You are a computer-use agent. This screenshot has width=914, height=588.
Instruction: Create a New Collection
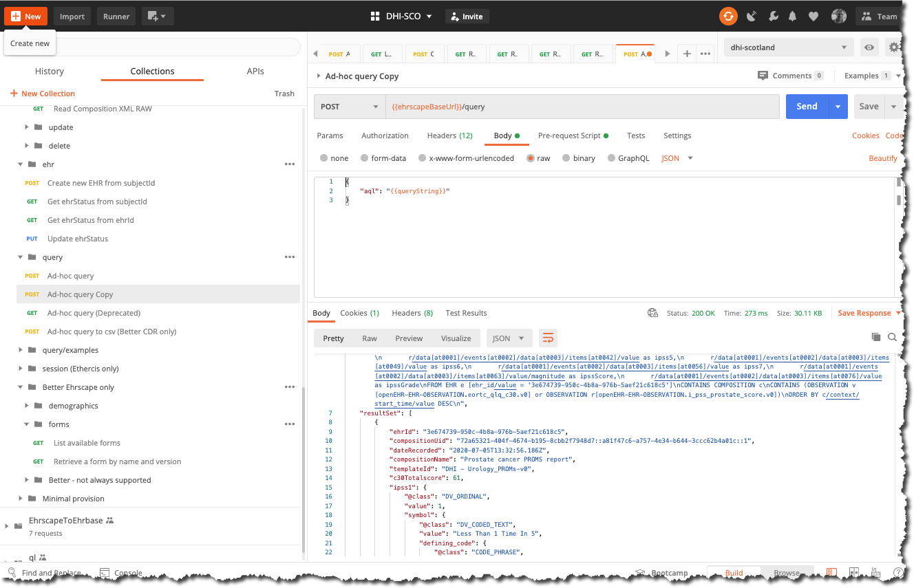point(43,94)
